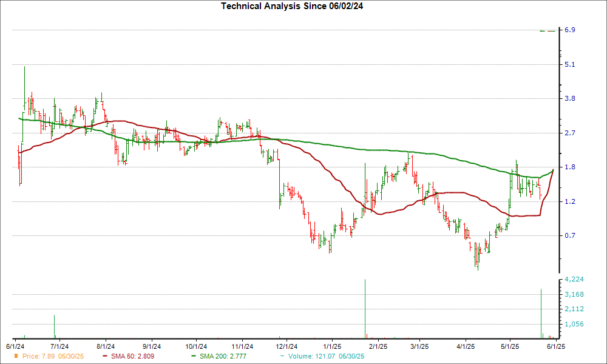Click the SMA 50: 2.809 legend label
The width and height of the screenshot is (607, 364).
(132, 356)
